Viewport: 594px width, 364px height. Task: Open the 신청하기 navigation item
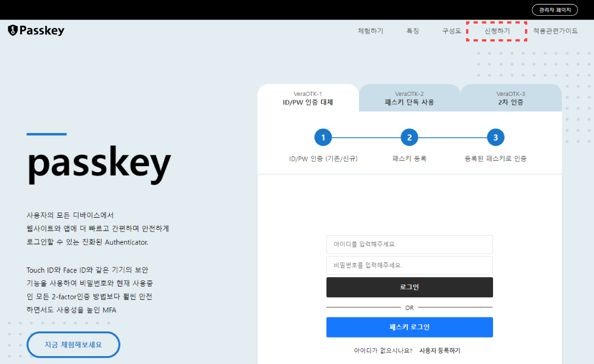497,31
